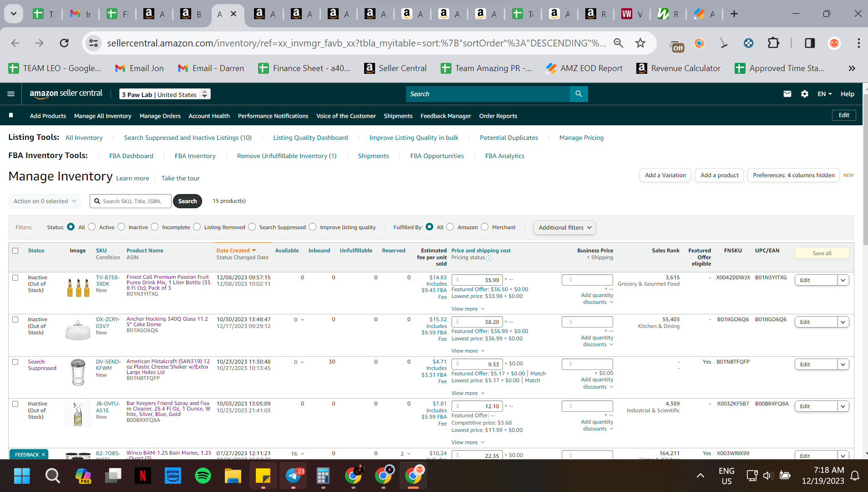
Task: Select the JB-OVFU-AS1E row checkbox
Action: click(15, 404)
